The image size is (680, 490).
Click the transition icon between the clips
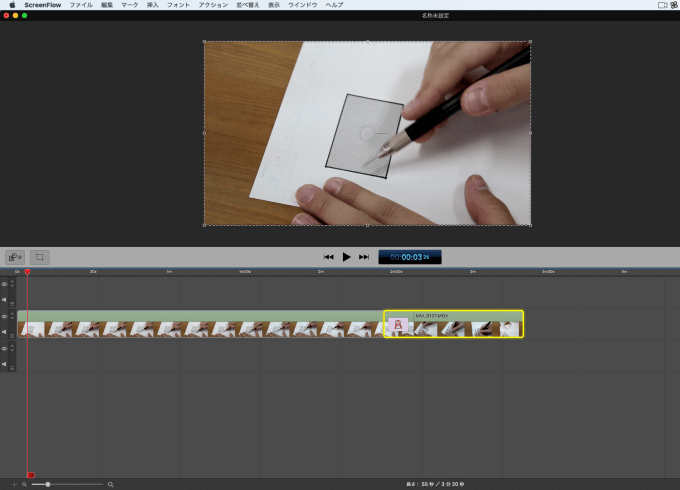(398, 324)
